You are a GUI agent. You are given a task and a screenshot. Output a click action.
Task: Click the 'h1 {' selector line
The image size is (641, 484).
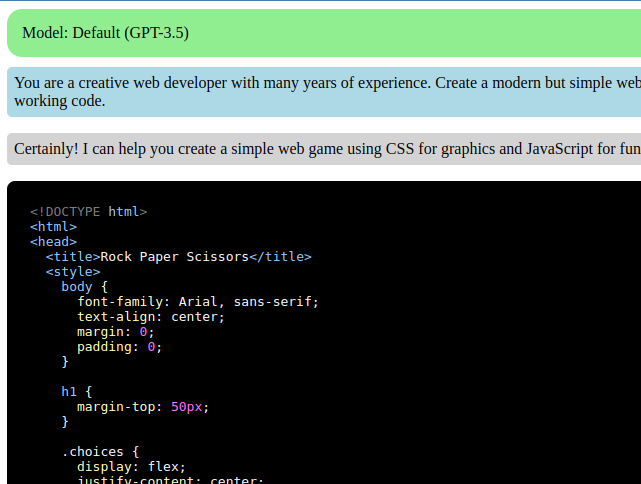pos(77,392)
